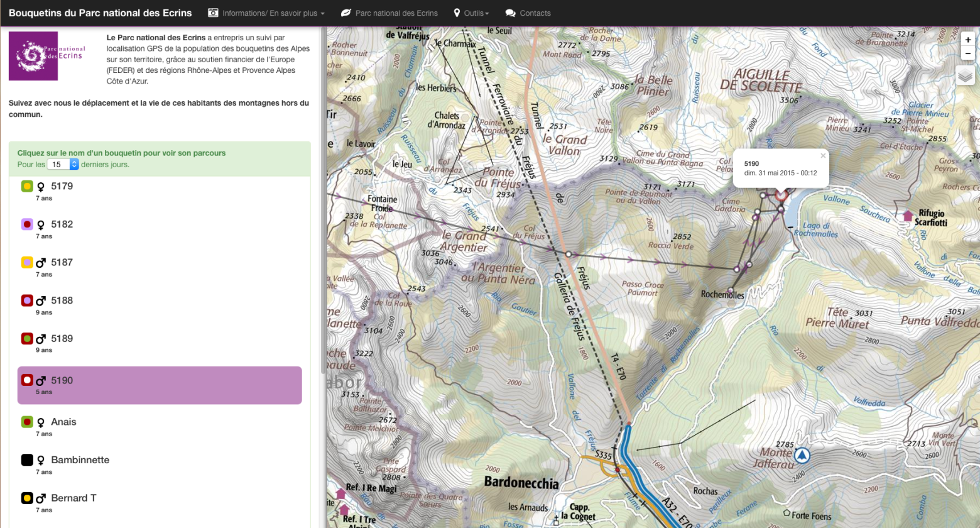Open the map layers control
980x528 pixels.
[x=965, y=76]
